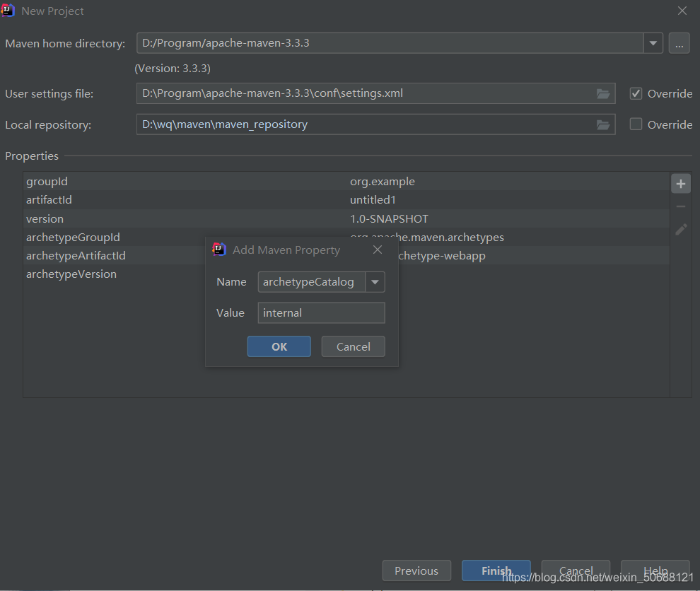Click the 1.0-SNAPSHOT value
This screenshot has height=591, width=700.
(389, 218)
